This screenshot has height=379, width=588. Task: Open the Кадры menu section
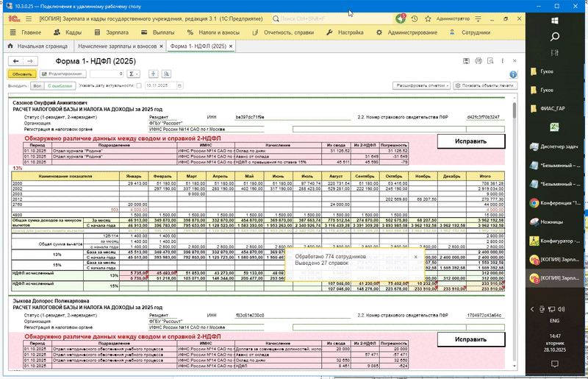point(68,32)
